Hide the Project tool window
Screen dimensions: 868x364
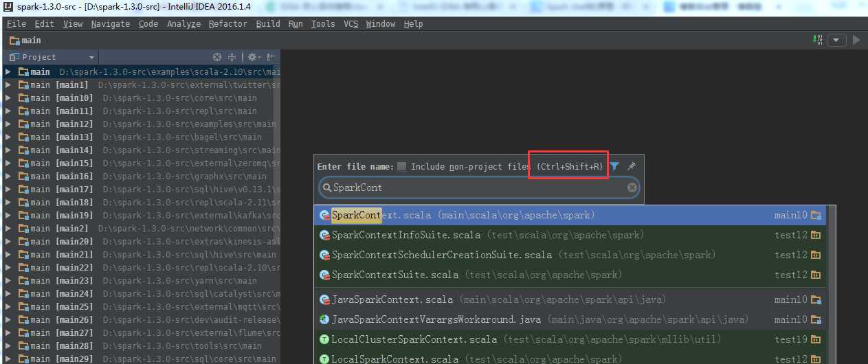[271, 57]
